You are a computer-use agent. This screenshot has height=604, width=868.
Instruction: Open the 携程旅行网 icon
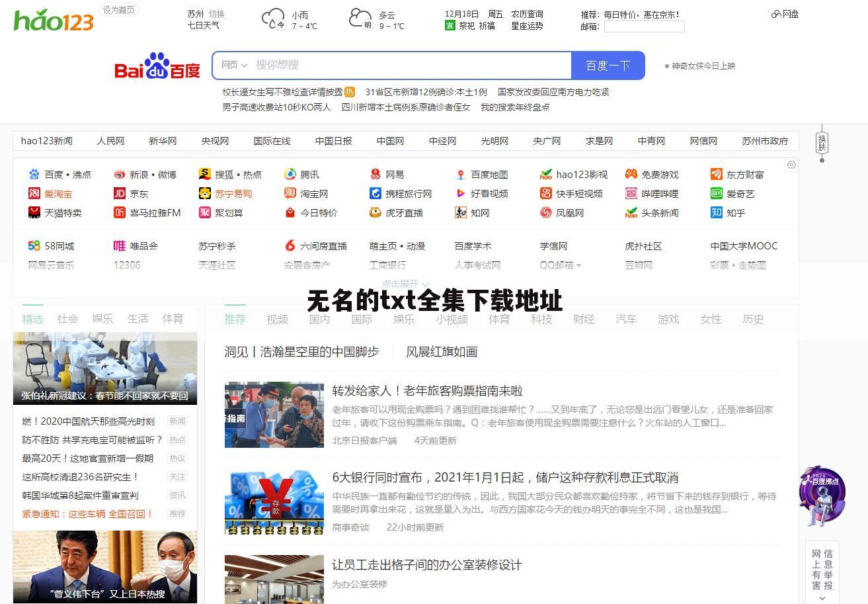point(375,194)
